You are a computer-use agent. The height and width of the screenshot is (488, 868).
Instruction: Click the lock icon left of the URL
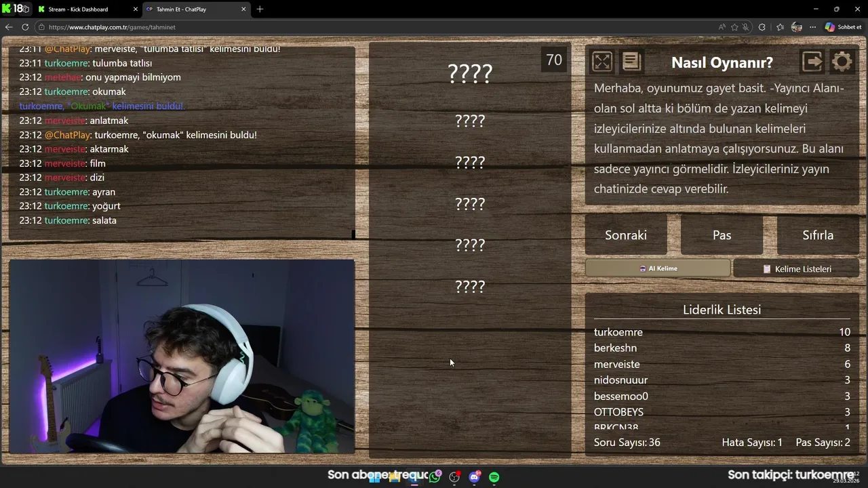click(41, 27)
